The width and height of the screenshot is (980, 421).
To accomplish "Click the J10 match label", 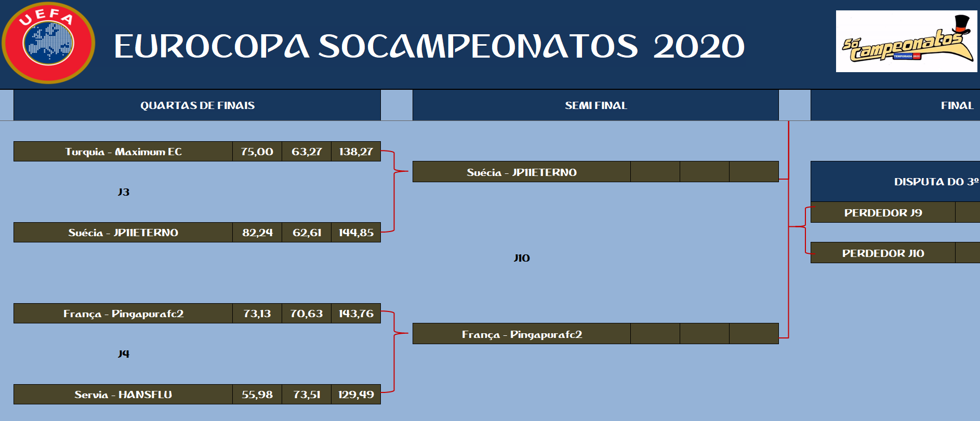I will click(x=522, y=258).
